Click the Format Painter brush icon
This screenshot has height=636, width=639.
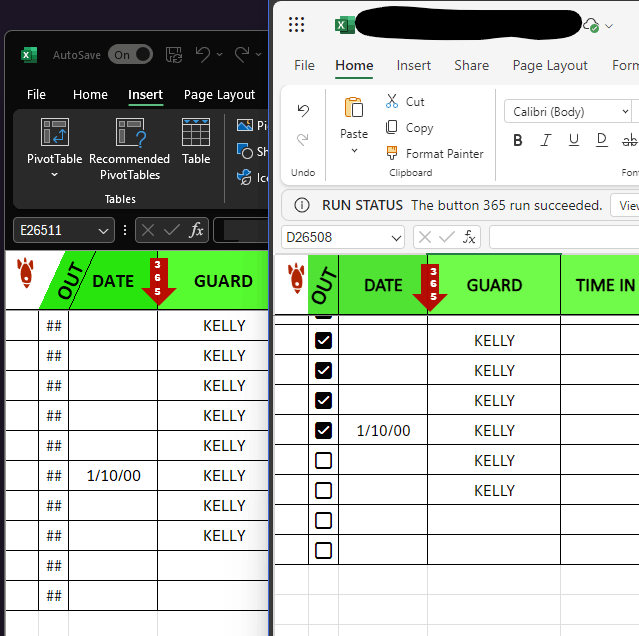coord(392,153)
